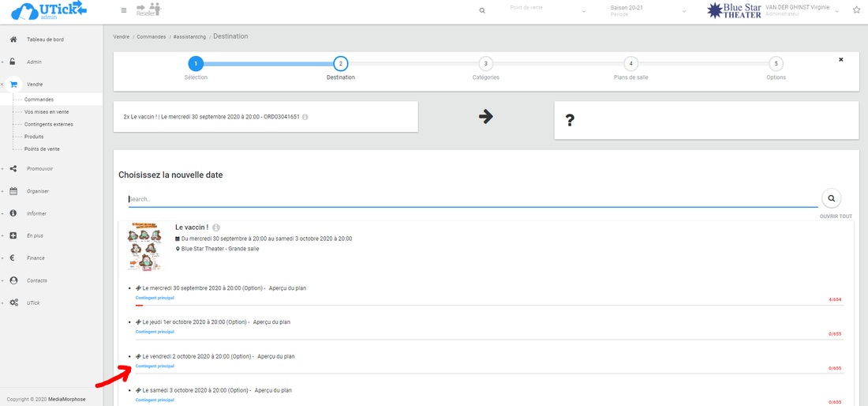Click the magnifier icon in top bar
Viewport: 868px width, 406px height.
pyautogui.click(x=482, y=10)
